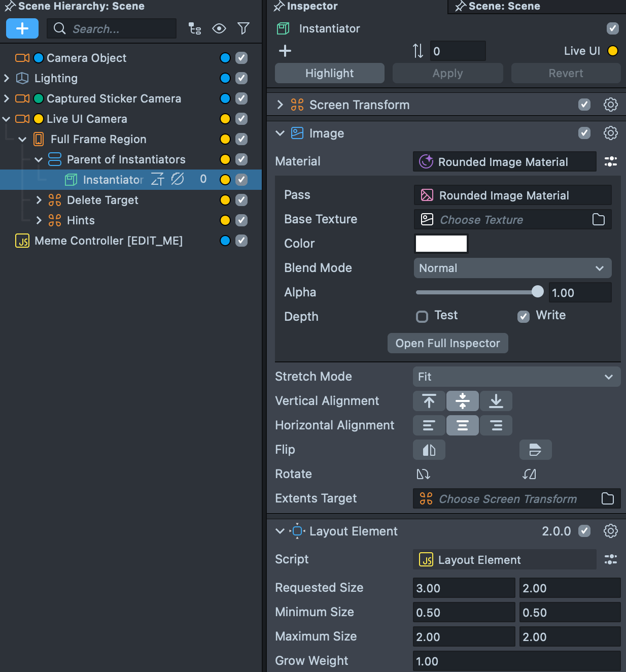This screenshot has width=626, height=672.
Task: Click the blue add object plus button
Action: 22,28
